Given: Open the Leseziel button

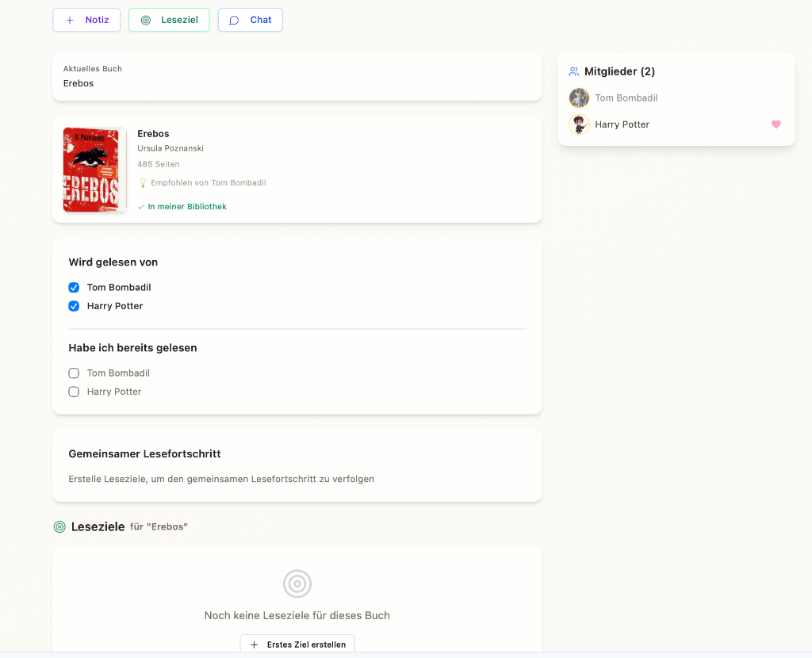Looking at the screenshot, I should coord(170,20).
